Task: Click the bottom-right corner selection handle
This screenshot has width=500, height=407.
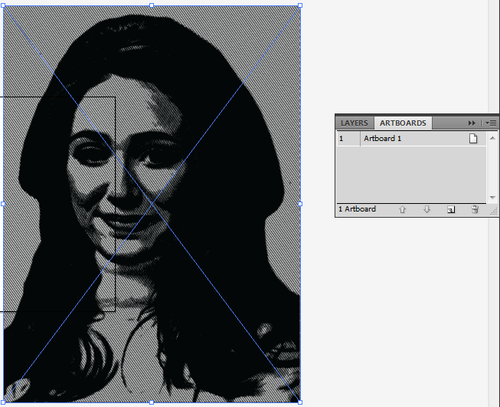Action: click(300, 402)
